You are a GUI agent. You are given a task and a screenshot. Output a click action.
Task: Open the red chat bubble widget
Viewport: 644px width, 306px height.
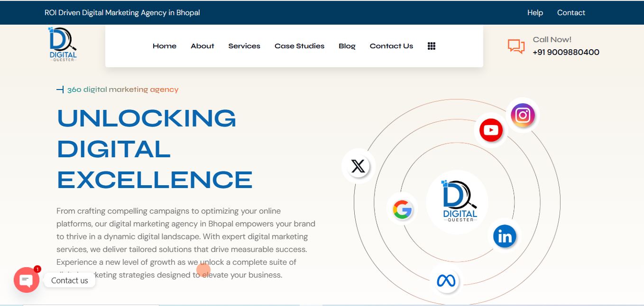27,280
